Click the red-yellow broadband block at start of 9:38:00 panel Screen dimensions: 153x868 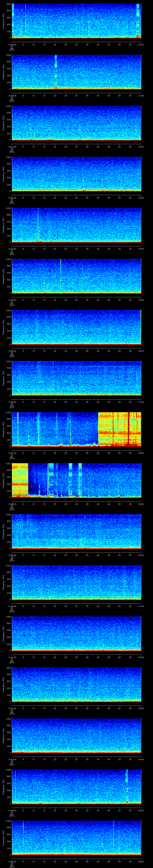(20, 481)
